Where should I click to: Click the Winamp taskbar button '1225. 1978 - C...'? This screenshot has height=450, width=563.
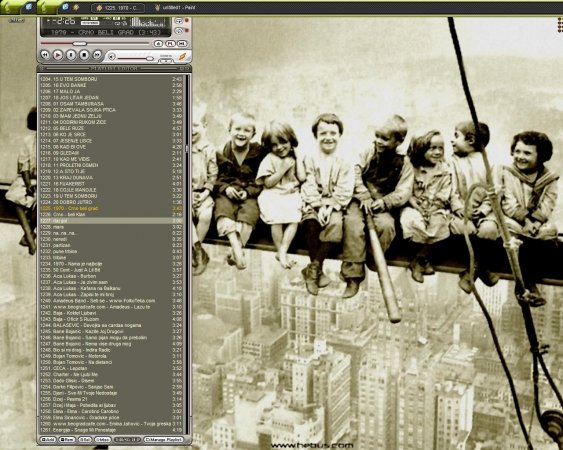118,8
